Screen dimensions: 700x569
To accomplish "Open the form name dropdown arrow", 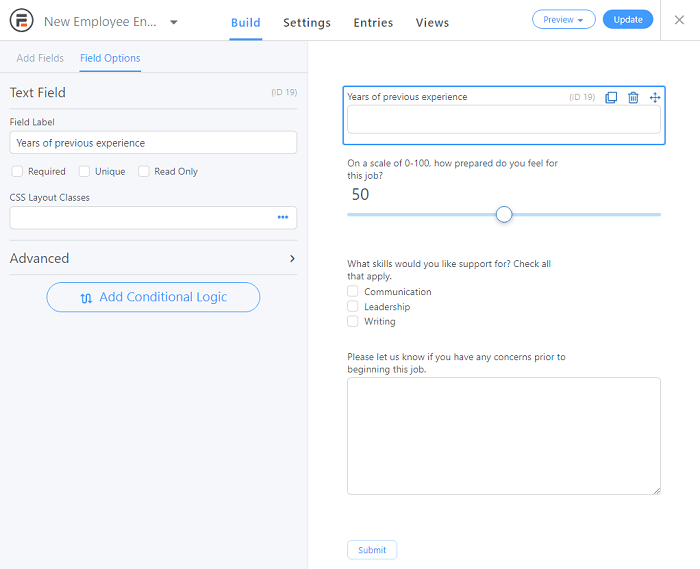I will (174, 22).
